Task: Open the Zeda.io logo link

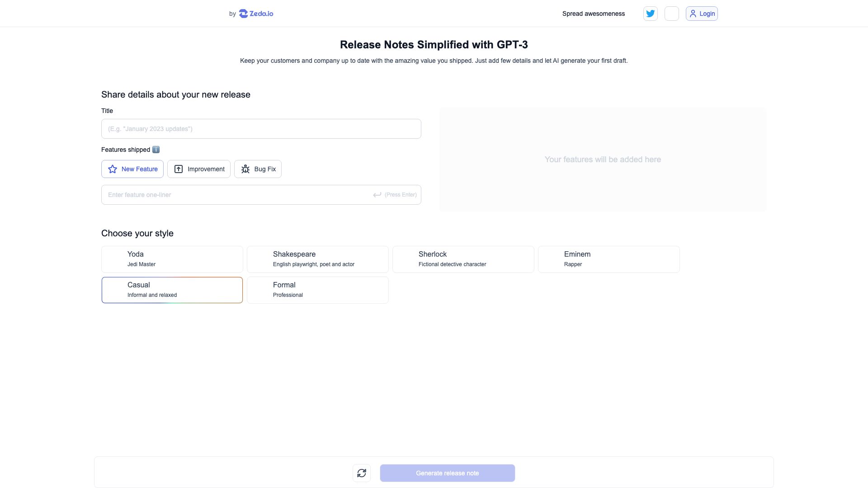Action: pyautogui.click(x=256, y=14)
